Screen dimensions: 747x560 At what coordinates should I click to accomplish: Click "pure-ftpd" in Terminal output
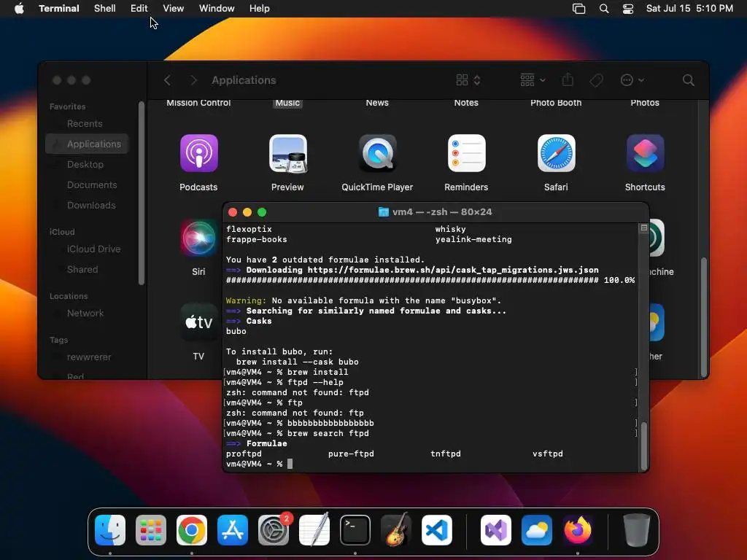351,454
